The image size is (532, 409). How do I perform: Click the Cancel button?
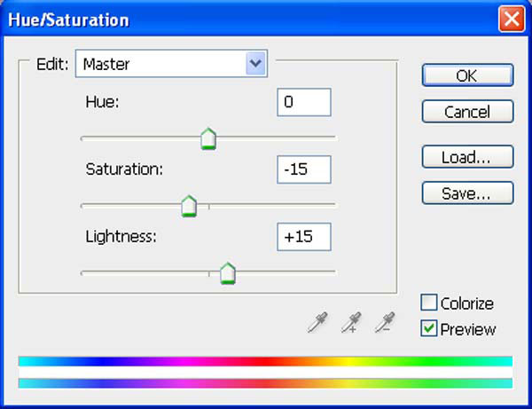tap(467, 111)
